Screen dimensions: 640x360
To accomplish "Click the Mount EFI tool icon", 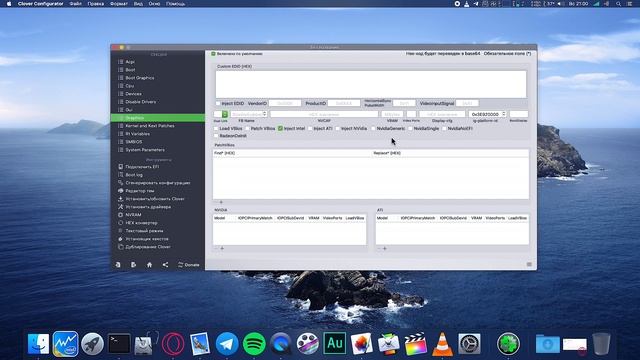I will 120,167.
